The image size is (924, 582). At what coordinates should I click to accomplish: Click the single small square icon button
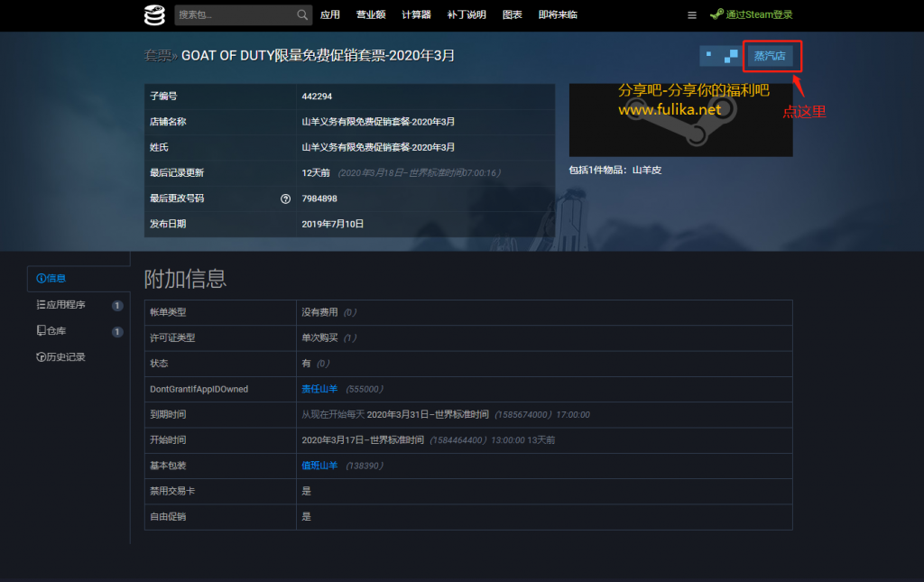pos(709,55)
